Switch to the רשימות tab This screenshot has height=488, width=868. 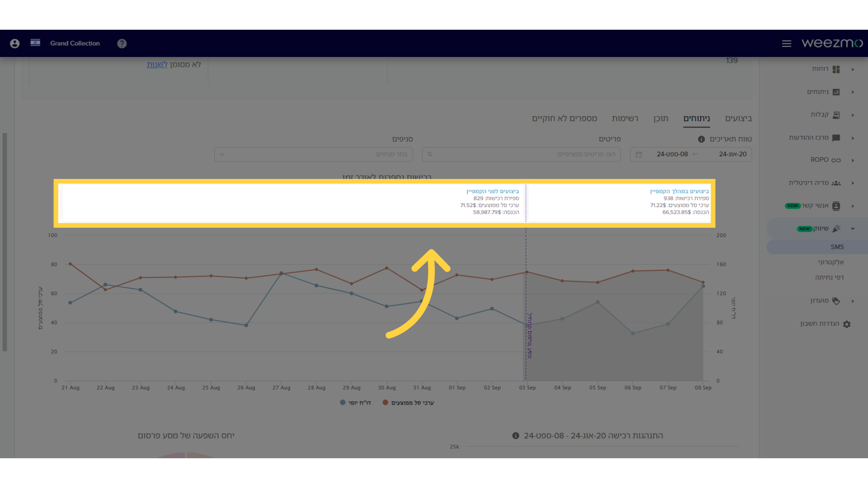pyautogui.click(x=625, y=118)
